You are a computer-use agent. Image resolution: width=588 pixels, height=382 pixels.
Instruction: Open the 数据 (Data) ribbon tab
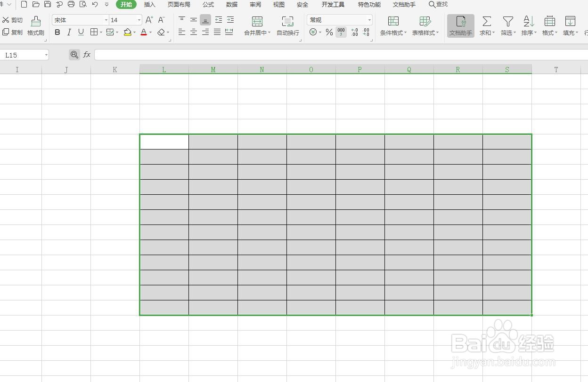tap(231, 5)
